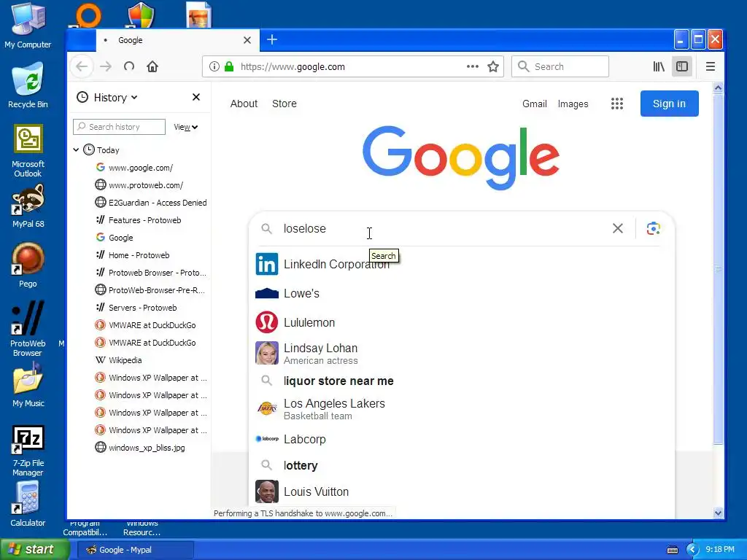Close the History sidebar

[196, 97]
